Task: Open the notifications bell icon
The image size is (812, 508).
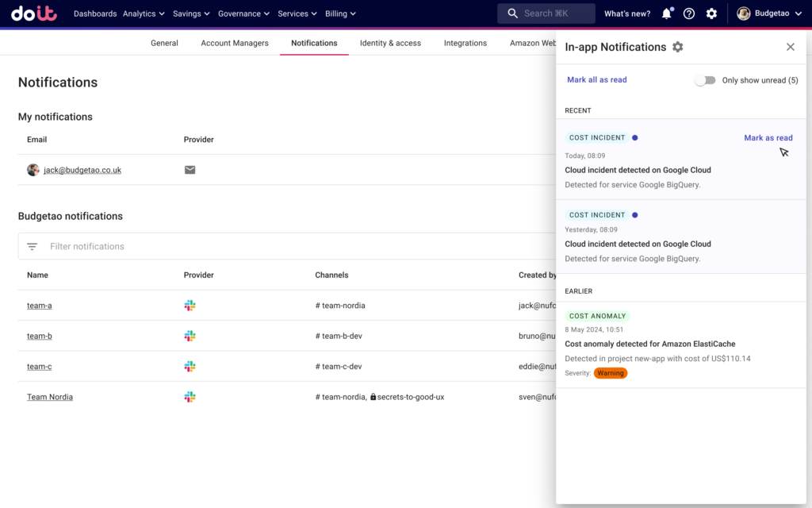Action: point(667,13)
